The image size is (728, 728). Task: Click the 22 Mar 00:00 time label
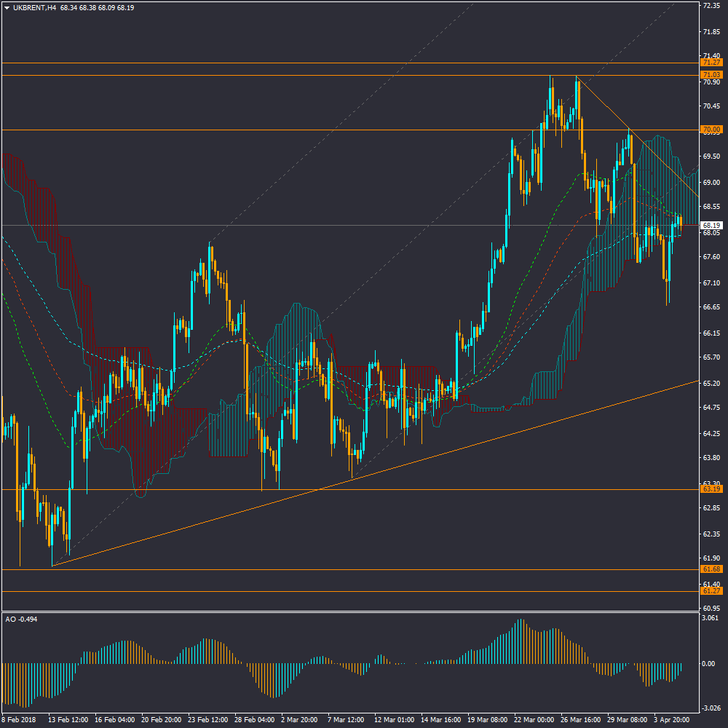pyautogui.click(x=536, y=720)
